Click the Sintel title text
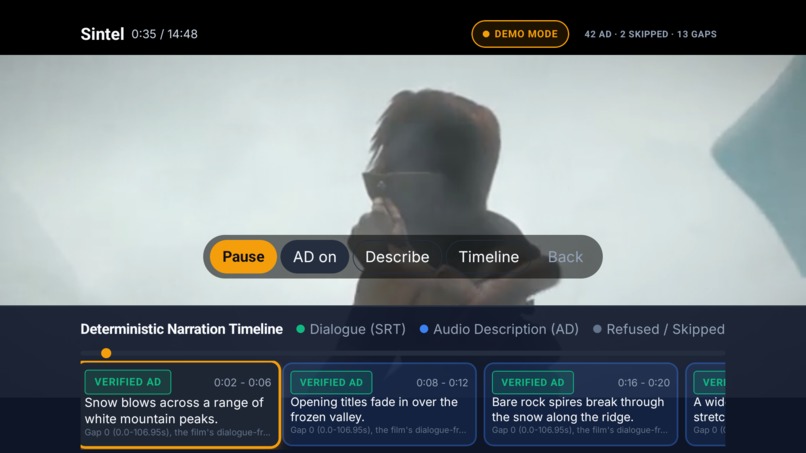 pyautogui.click(x=102, y=34)
